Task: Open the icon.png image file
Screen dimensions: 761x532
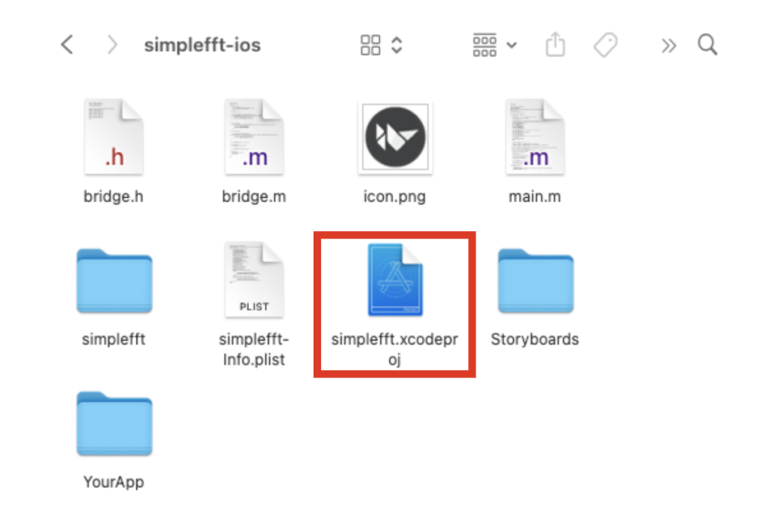Action: pos(395,136)
